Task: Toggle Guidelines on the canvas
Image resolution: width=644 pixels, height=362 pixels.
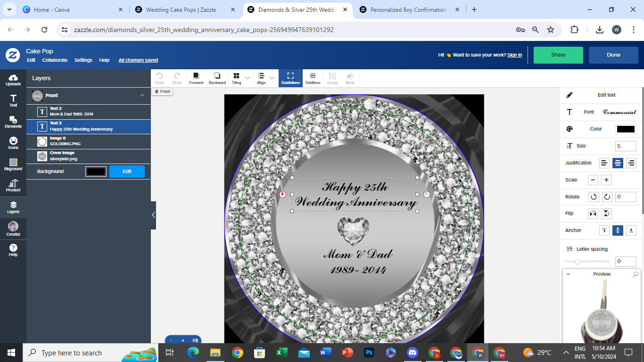Action: coord(290,78)
